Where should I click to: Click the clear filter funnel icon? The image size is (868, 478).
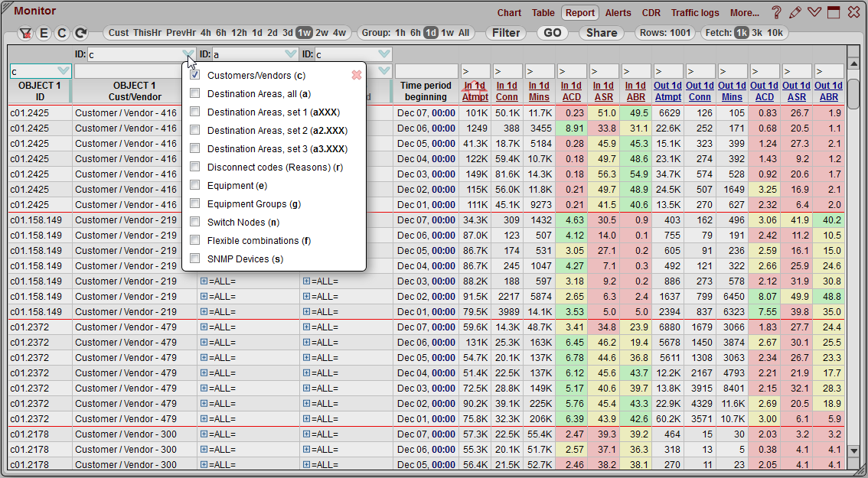coord(26,33)
